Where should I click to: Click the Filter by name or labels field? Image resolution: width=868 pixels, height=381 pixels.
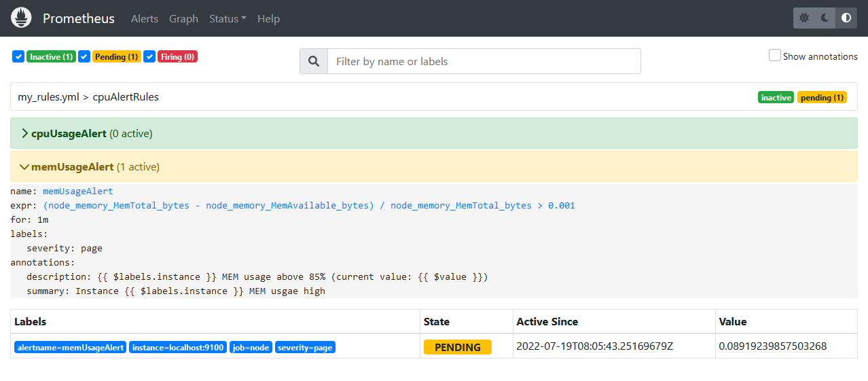tap(484, 61)
